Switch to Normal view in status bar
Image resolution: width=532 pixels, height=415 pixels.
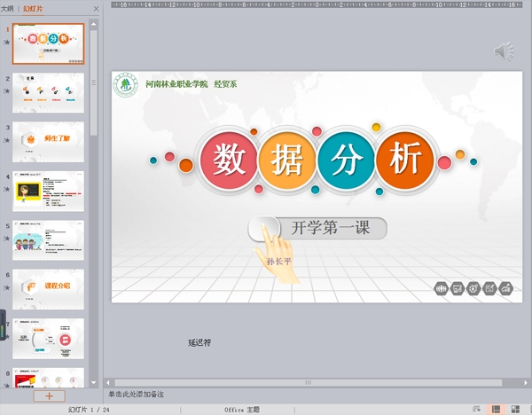click(495, 409)
